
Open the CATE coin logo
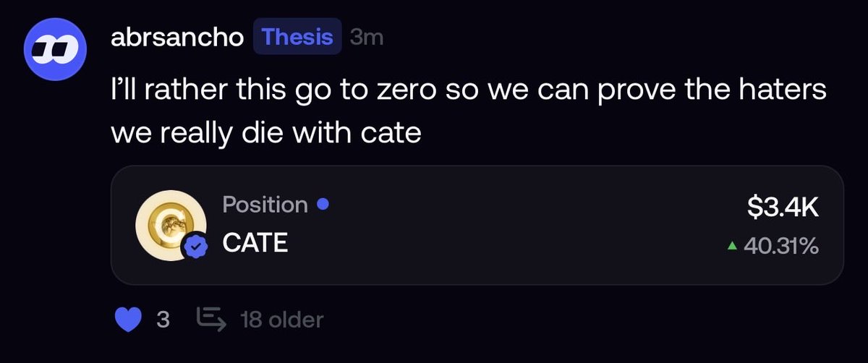tap(167, 226)
